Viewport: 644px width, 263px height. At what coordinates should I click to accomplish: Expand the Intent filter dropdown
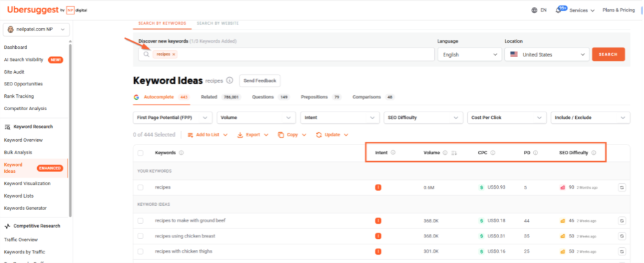point(340,118)
